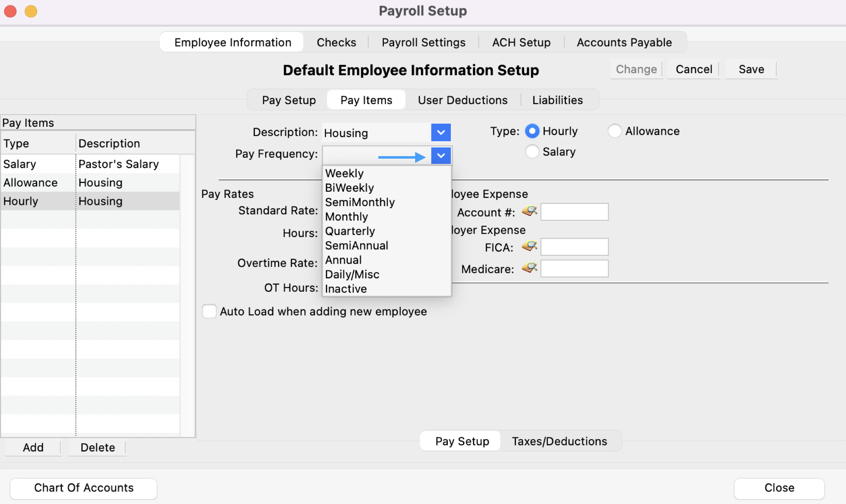Go to the Taxes/Deductions bottom tab
This screenshot has height=504, width=846.
tap(559, 441)
